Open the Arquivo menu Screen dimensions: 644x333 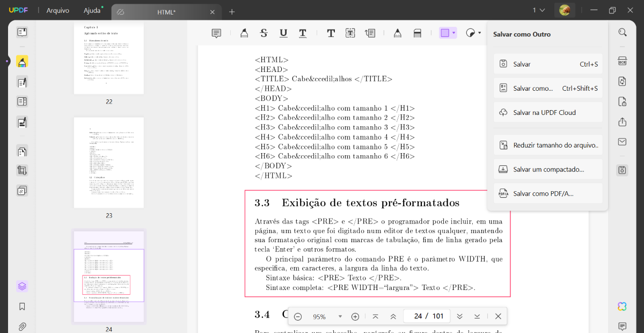57,10
